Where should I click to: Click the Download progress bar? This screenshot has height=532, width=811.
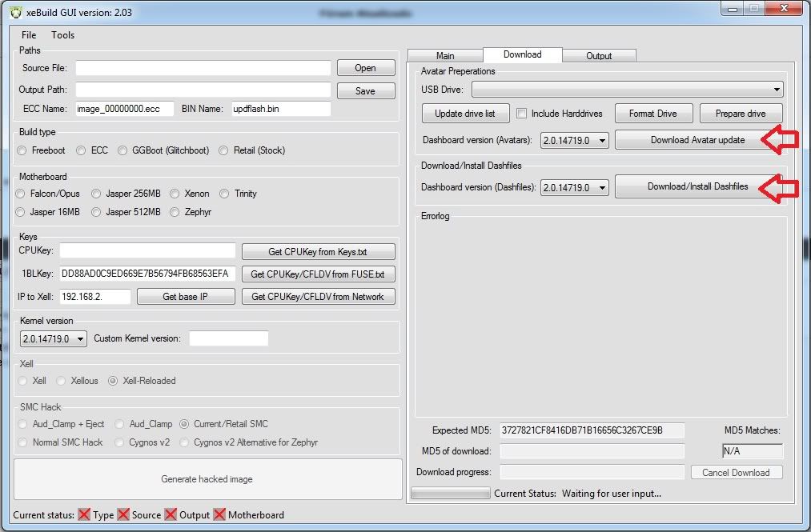point(592,472)
